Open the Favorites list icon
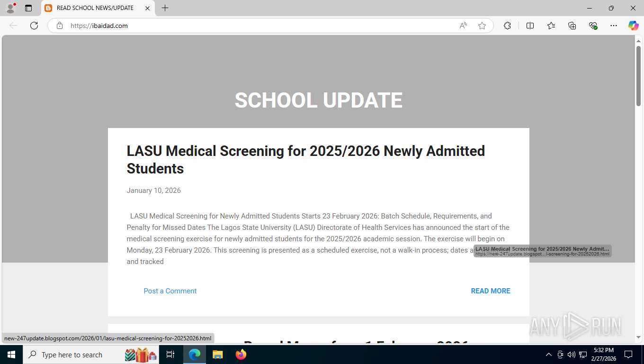Image resolution: width=644 pixels, height=364 pixels. (551, 26)
